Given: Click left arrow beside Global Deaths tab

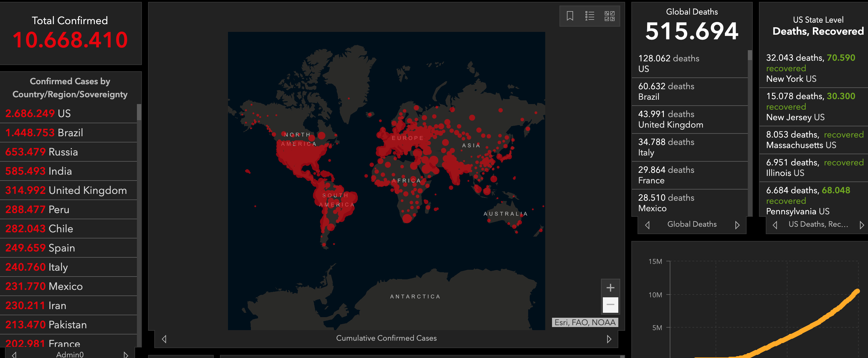Looking at the screenshot, I should pyautogui.click(x=647, y=225).
